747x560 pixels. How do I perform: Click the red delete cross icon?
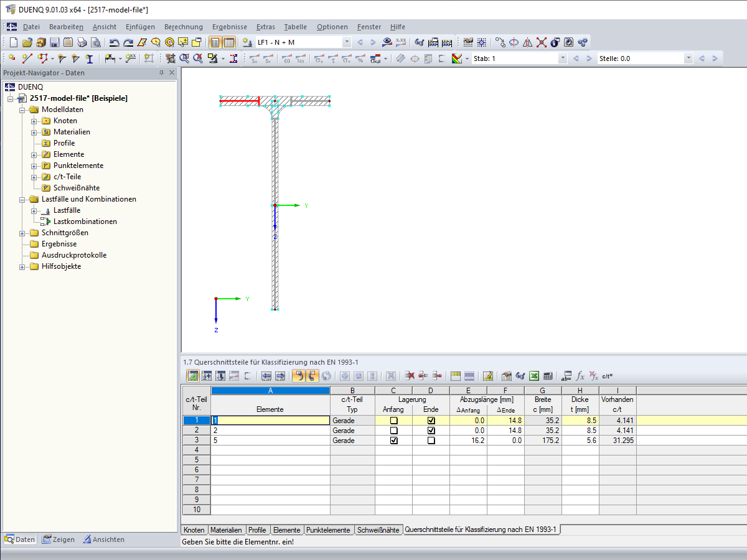542,42
